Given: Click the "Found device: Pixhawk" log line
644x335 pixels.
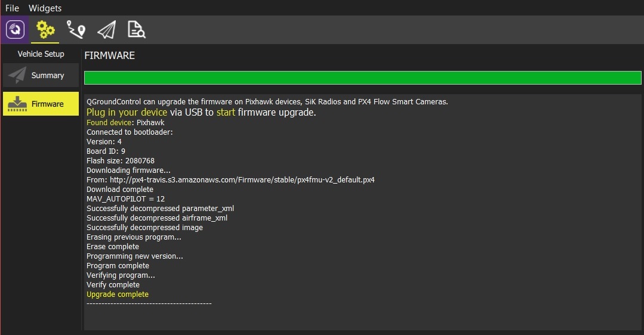Looking at the screenshot, I should coord(125,123).
